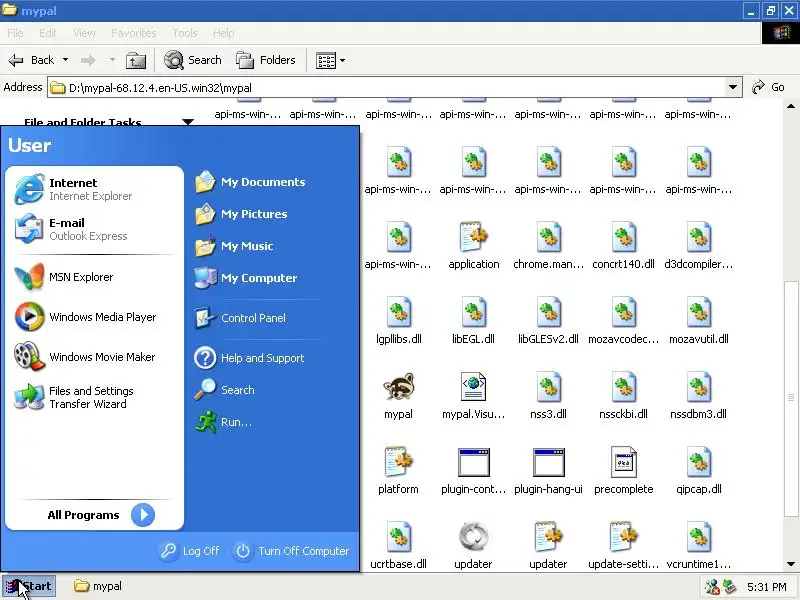Select the mozavutil.dll file
This screenshot has height=600, width=800.
[x=698, y=321]
